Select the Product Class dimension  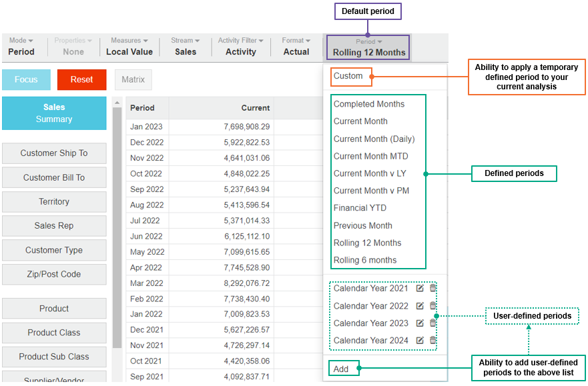pos(54,333)
